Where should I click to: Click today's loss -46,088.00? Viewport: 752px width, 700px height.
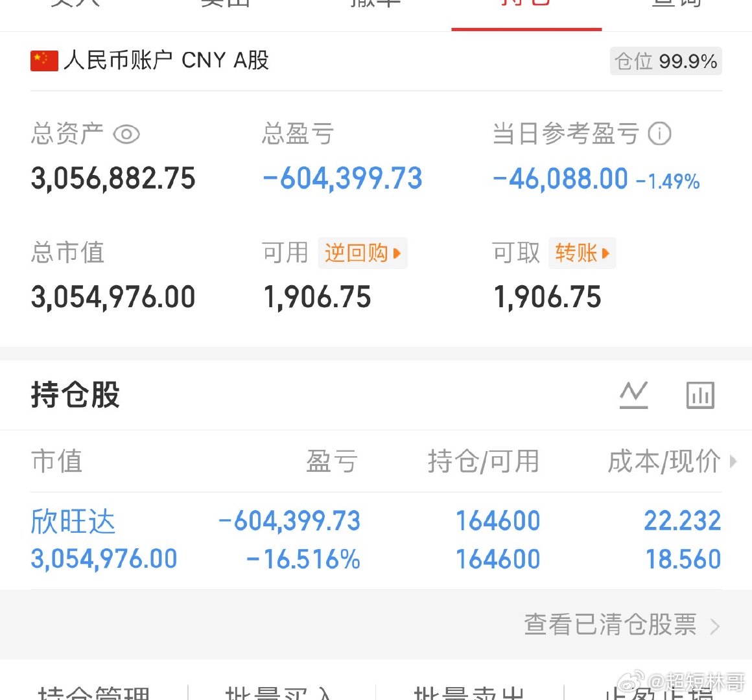coord(560,179)
